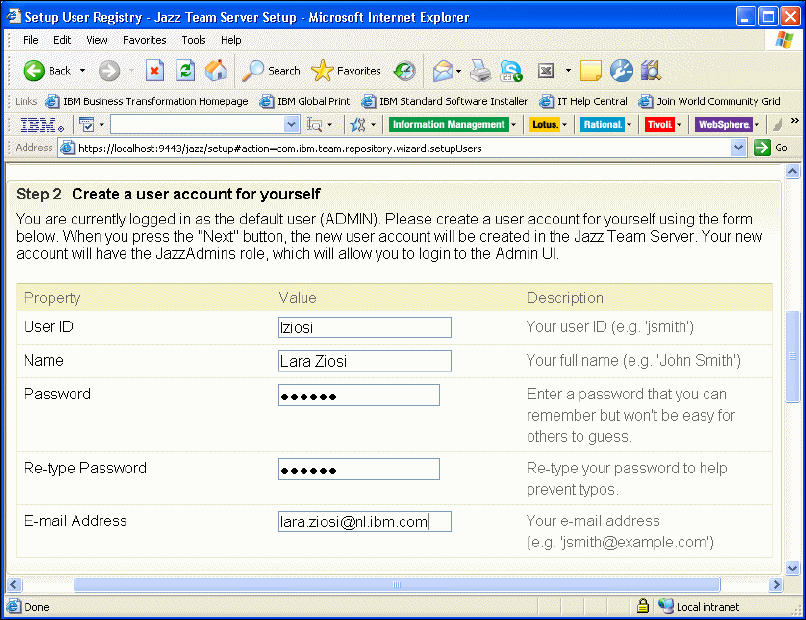The image size is (806, 620).
Task: Open the Favorites star icon
Action: click(x=322, y=70)
